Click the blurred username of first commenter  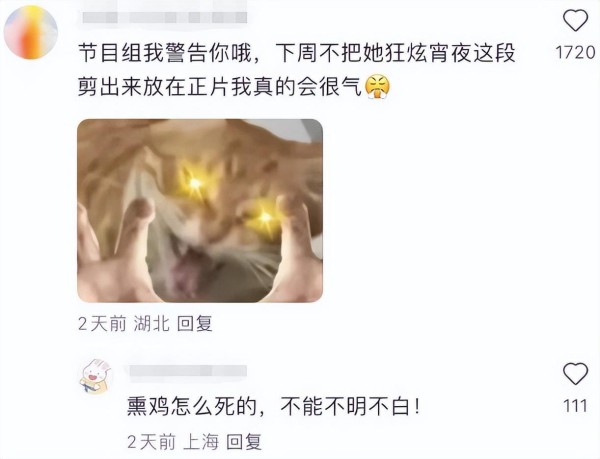[x=165, y=18]
